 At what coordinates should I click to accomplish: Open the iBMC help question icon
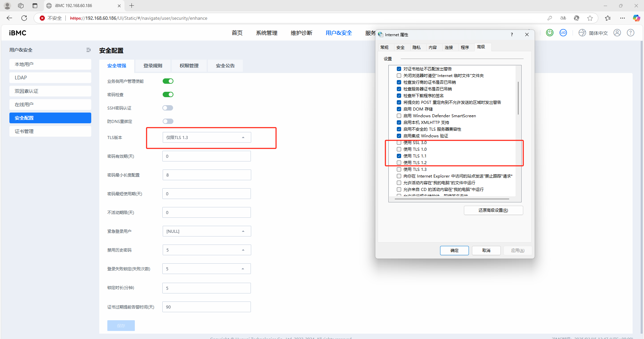coord(631,33)
